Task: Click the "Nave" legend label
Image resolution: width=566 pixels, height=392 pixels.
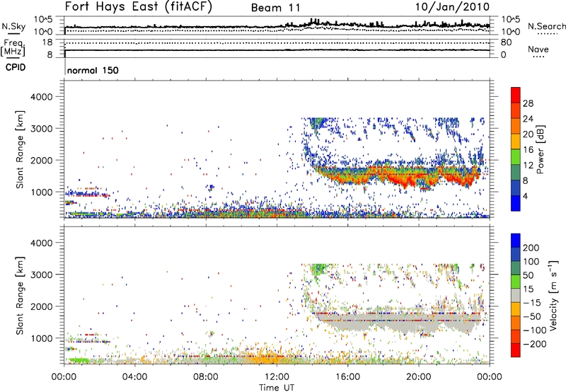Action: coord(538,49)
